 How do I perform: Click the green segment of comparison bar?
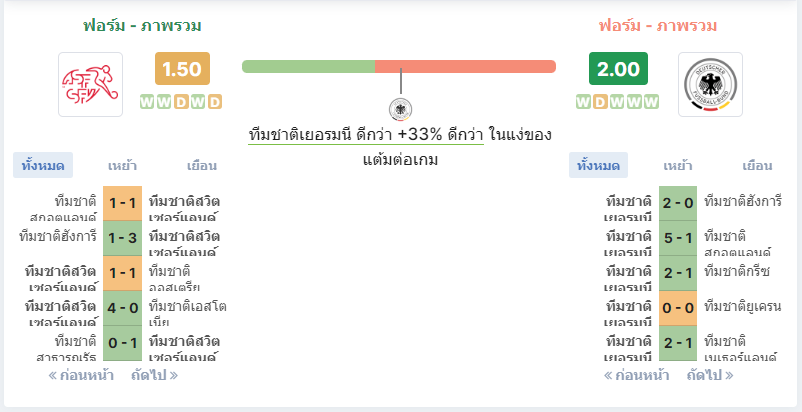pos(308,66)
